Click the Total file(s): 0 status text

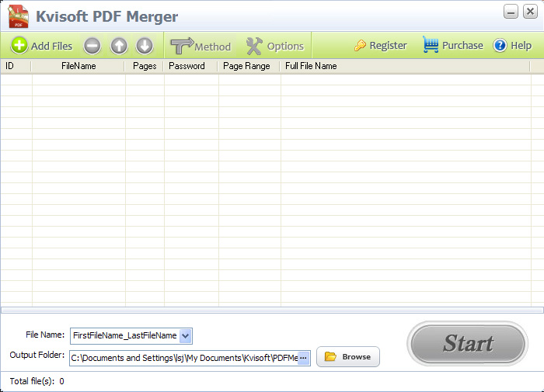click(x=37, y=381)
